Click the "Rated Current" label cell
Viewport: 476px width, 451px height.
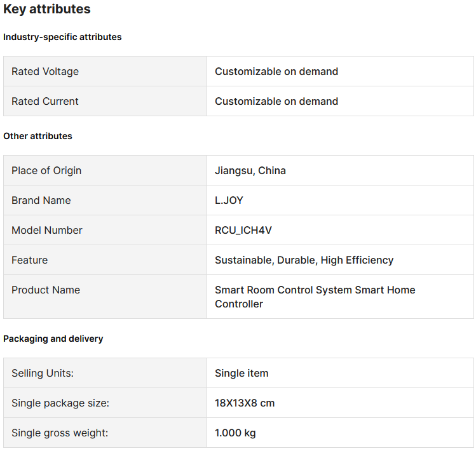tap(105, 101)
